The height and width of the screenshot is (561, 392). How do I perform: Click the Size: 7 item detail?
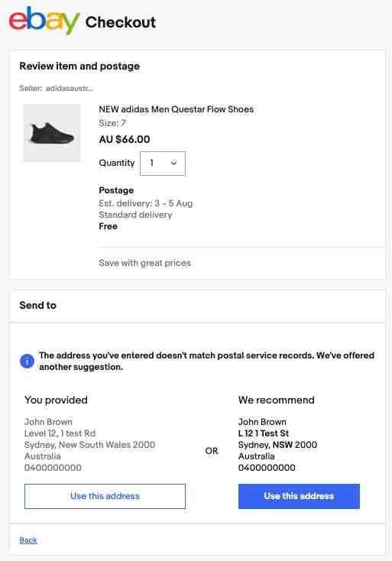112,123
